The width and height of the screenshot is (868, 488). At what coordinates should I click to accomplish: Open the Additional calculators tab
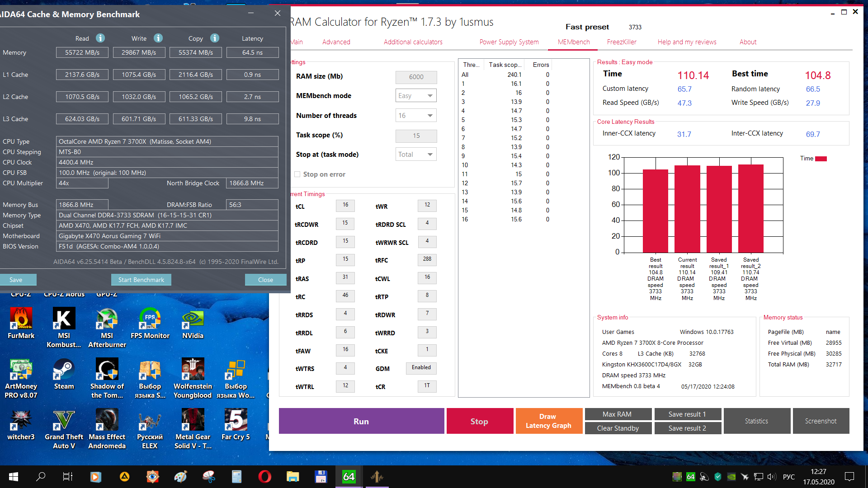(413, 42)
